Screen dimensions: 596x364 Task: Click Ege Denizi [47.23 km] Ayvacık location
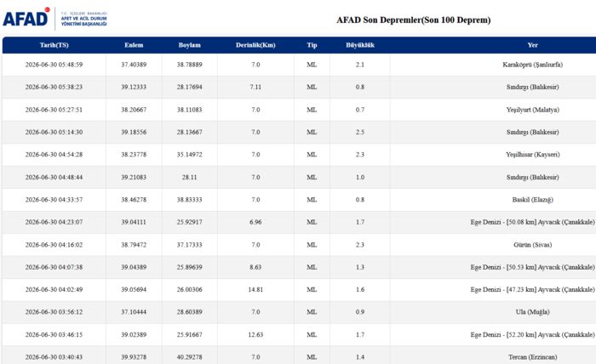[532, 290]
